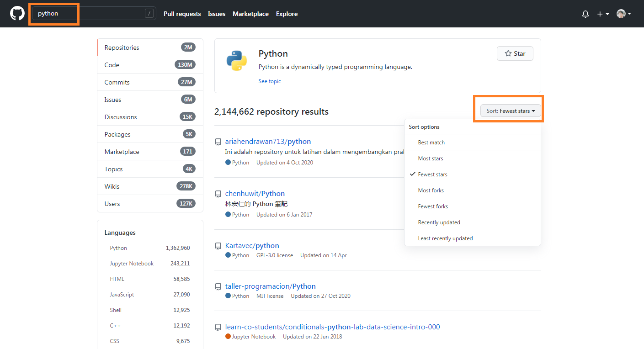Click the repo icon beside chenhuwit/Python
Screen dimensions: 644x349
pos(218,194)
